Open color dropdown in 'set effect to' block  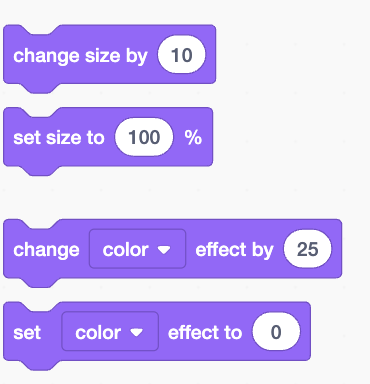[x=110, y=331]
